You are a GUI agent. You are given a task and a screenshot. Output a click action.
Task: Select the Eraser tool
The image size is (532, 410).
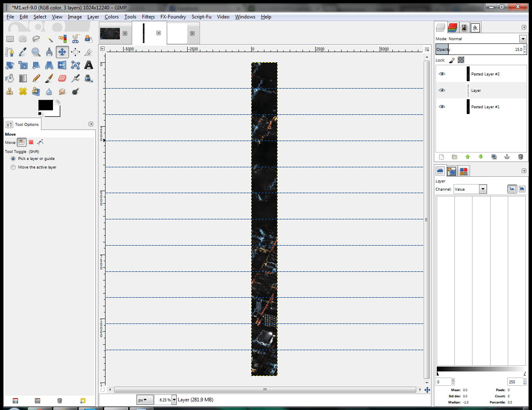click(62, 78)
